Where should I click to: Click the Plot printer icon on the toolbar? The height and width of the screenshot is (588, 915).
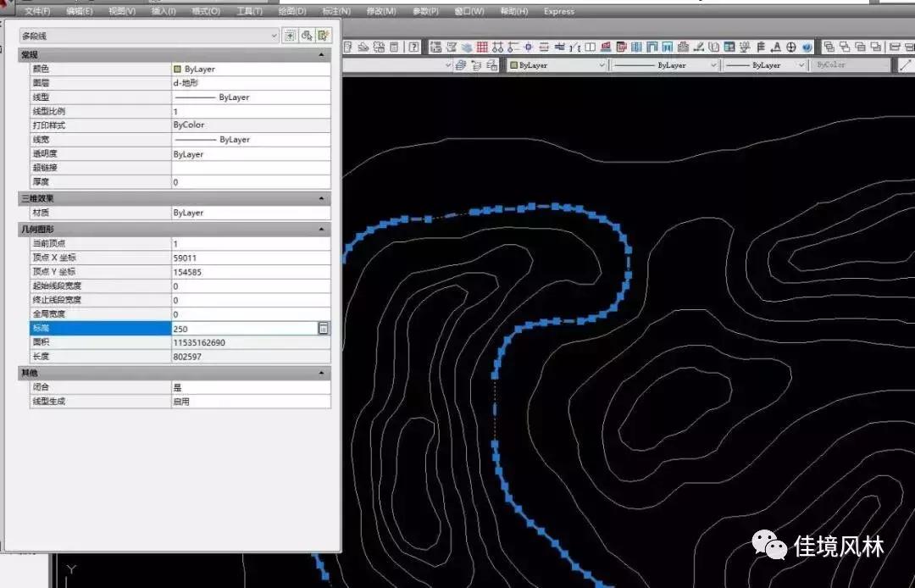pyautogui.click(x=363, y=47)
